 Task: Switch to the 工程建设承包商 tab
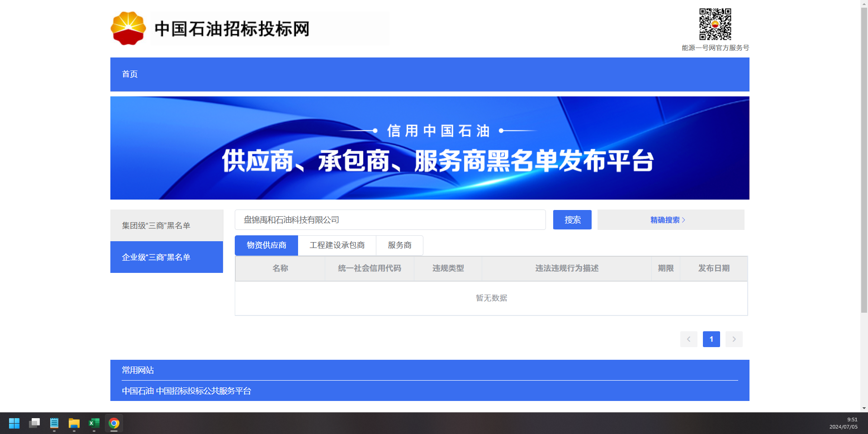(337, 245)
